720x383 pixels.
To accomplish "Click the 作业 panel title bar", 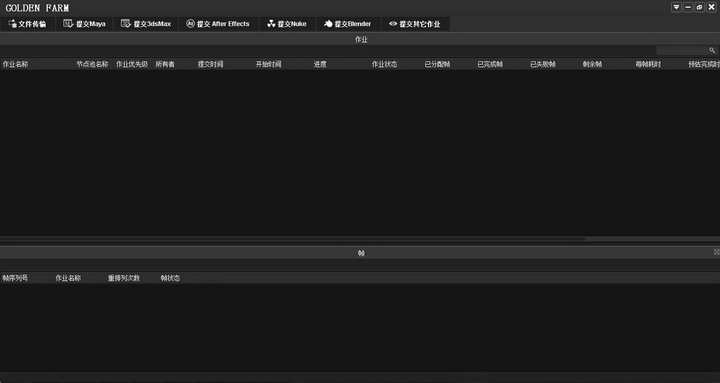I will click(x=360, y=39).
